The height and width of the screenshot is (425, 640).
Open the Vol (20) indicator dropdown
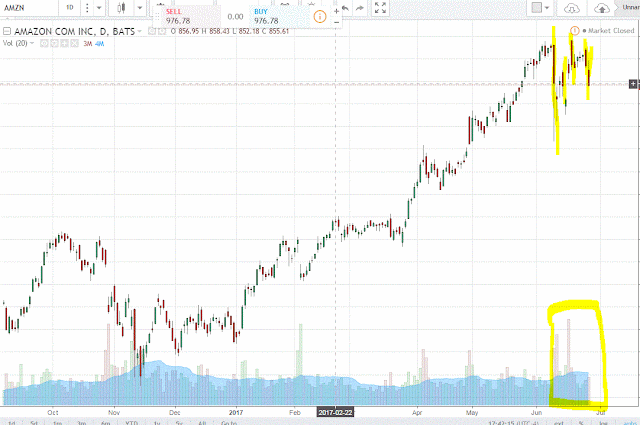pos(32,43)
